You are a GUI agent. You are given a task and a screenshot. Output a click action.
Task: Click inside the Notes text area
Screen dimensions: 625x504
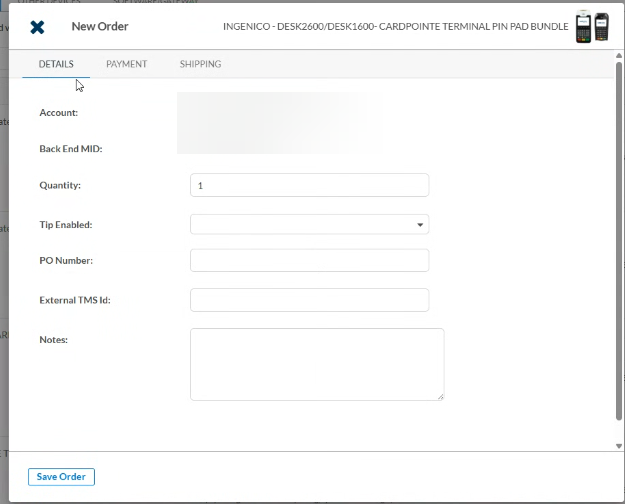(316, 364)
